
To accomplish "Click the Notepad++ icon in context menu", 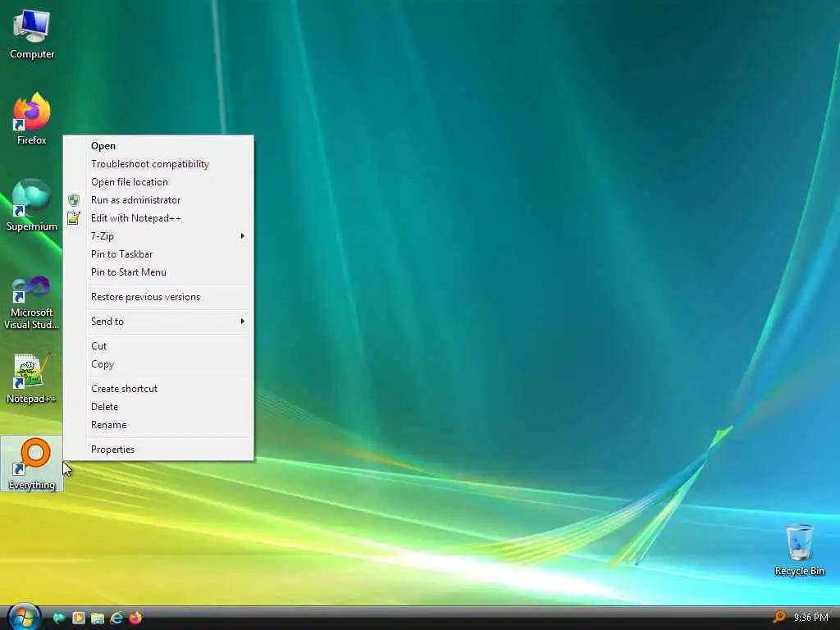I will pos(74,218).
